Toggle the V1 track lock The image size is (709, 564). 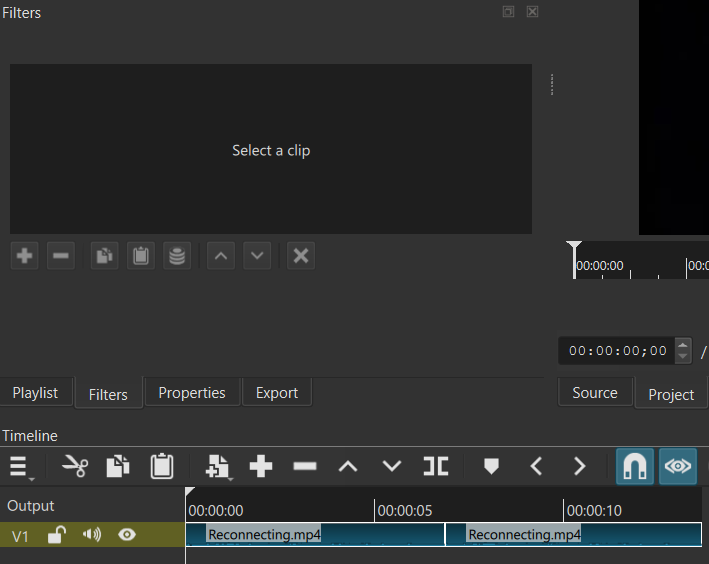(x=57, y=535)
